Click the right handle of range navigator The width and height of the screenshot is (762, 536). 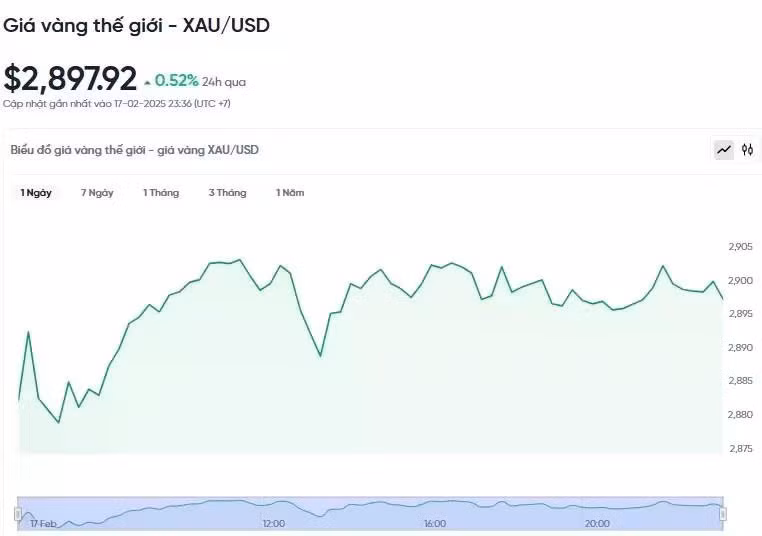pos(723,513)
